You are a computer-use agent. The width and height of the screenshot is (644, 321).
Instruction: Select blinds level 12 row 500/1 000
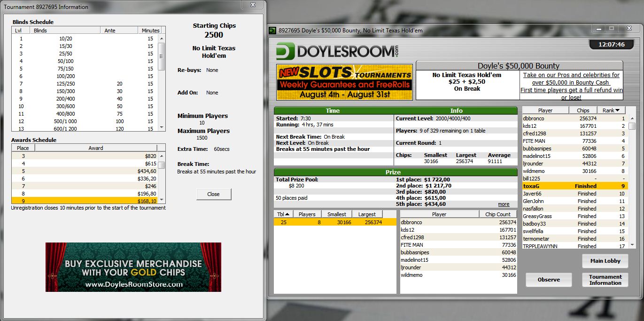85,121
